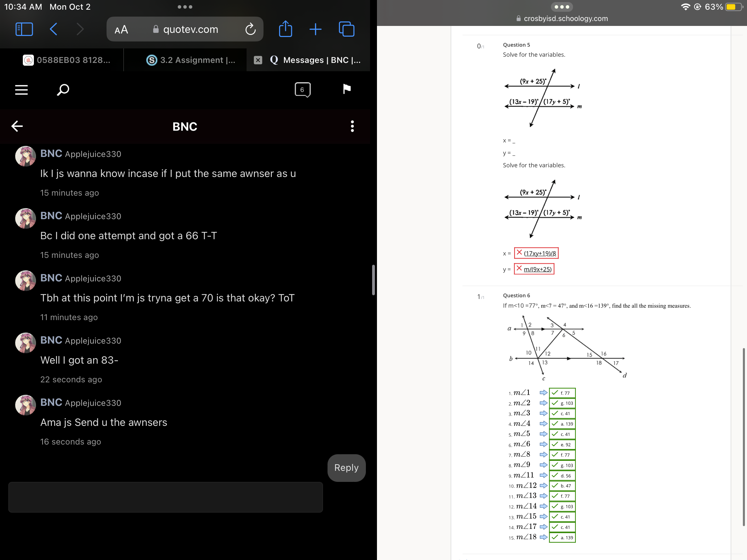Click the incorrect y answer m/(9x+25)
Image resolution: width=747 pixels, height=560 pixels.
click(534, 269)
